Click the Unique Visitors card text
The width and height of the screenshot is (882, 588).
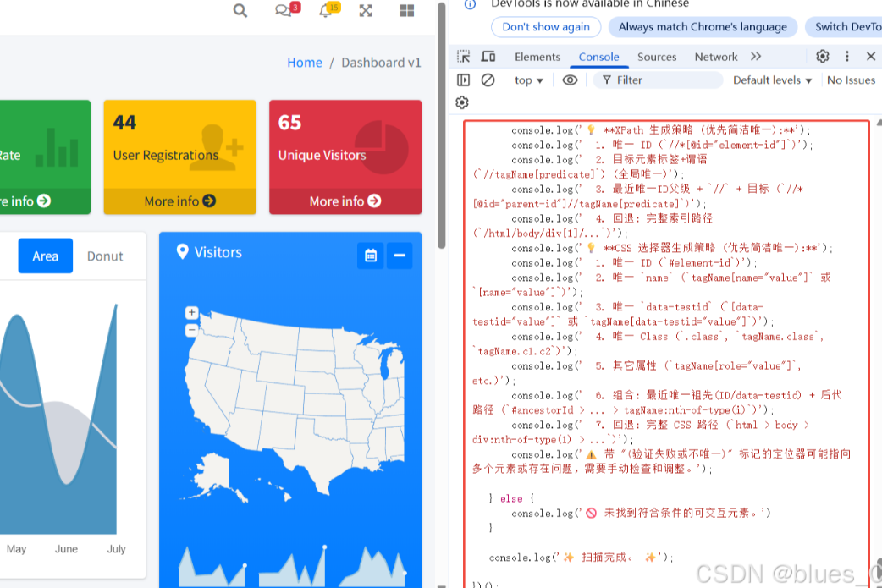click(x=322, y=155)
